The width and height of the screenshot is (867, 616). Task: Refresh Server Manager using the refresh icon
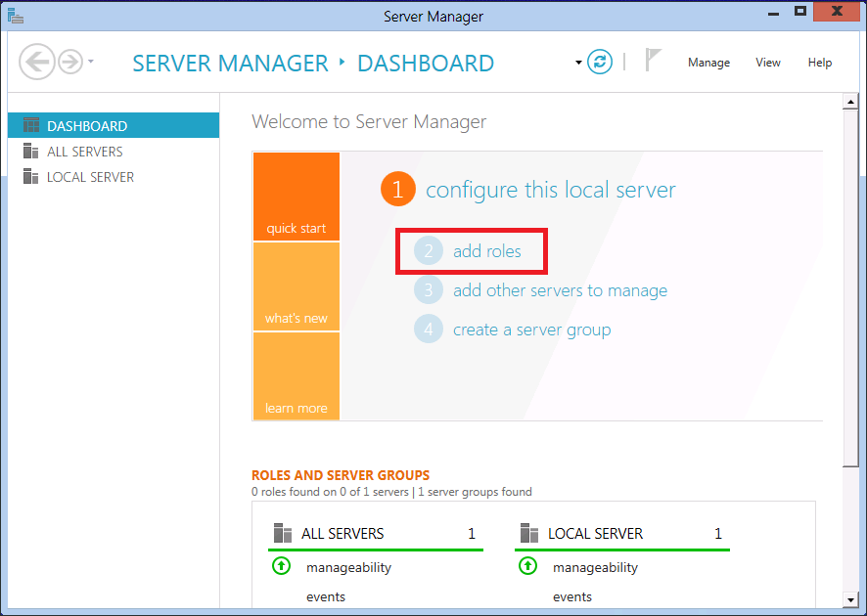[599, 62]
